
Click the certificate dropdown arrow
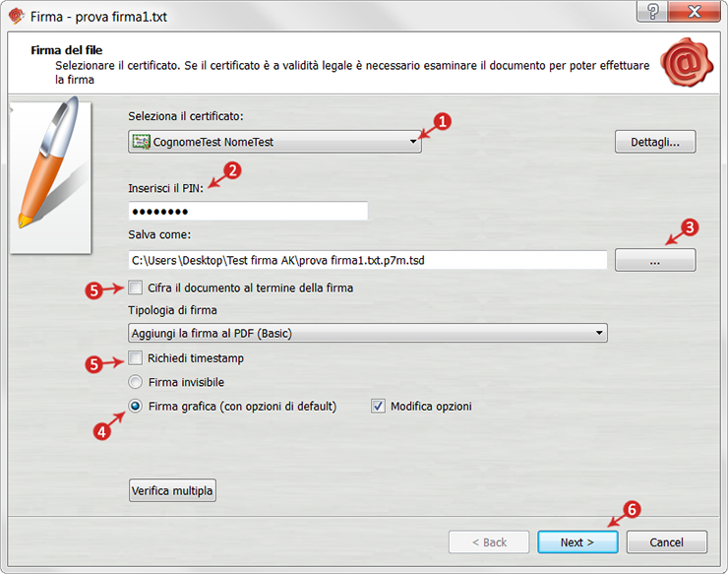click(413, 142)
